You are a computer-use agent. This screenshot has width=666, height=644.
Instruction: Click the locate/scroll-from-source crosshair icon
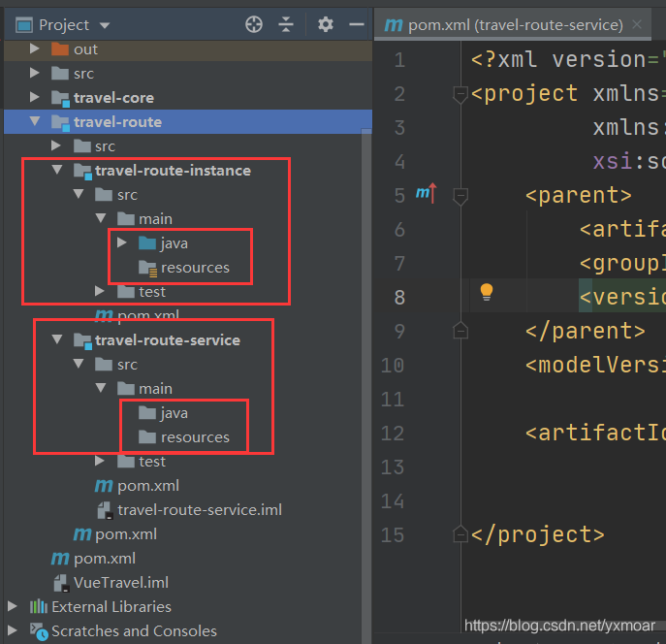click(x=254, y=24)
